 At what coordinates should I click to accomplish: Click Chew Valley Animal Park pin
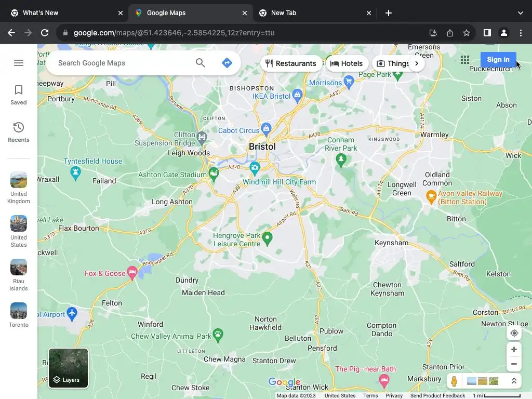[x=218, y=335]
